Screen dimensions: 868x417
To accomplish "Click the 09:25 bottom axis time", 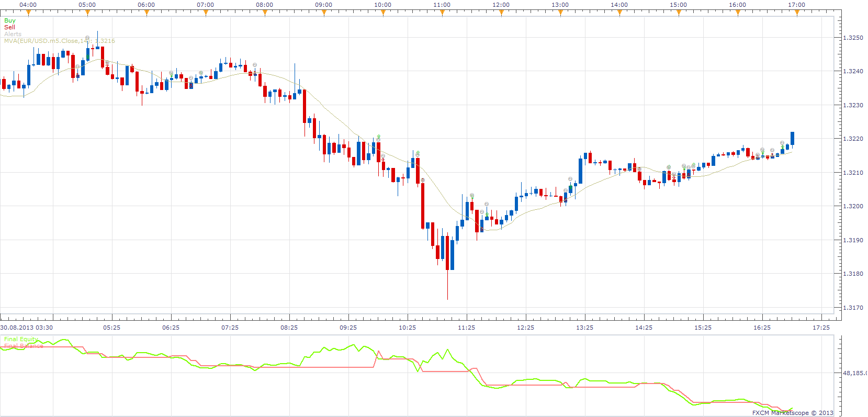I will pos(348,328).
